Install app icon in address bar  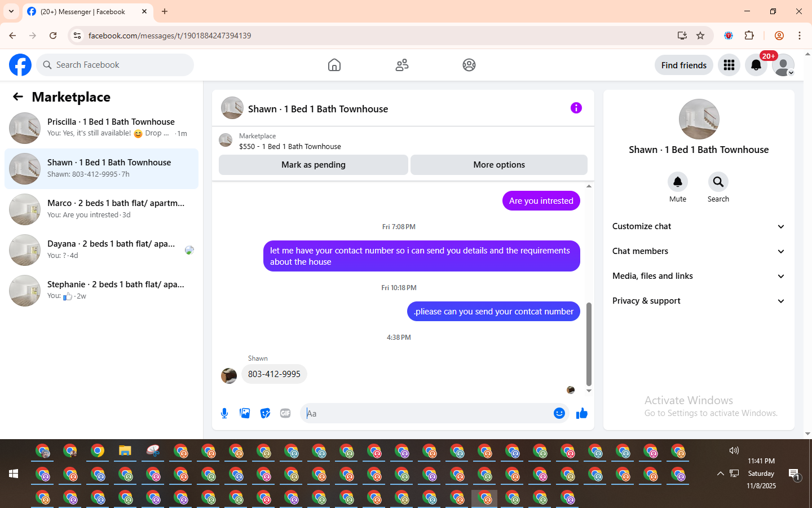[x=682, y=36]
